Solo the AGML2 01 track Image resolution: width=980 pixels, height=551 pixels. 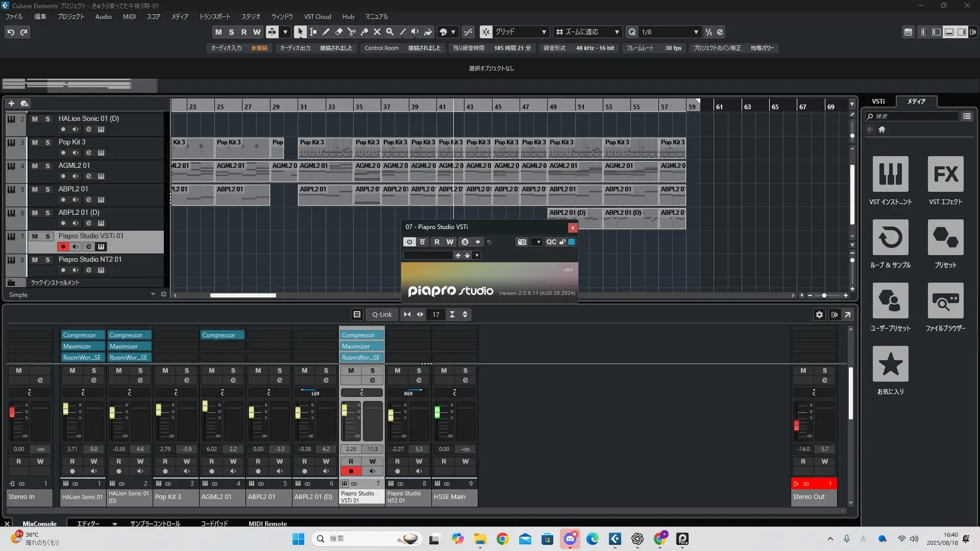[47, 166]
